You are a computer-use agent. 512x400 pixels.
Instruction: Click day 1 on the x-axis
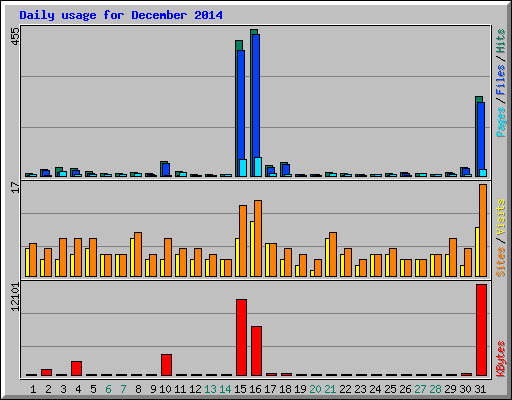(x=33, y=389)
